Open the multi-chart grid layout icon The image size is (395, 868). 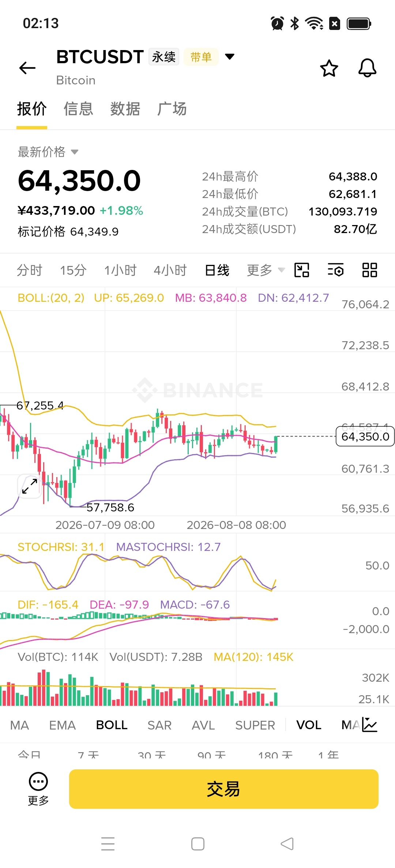[369, 270]
